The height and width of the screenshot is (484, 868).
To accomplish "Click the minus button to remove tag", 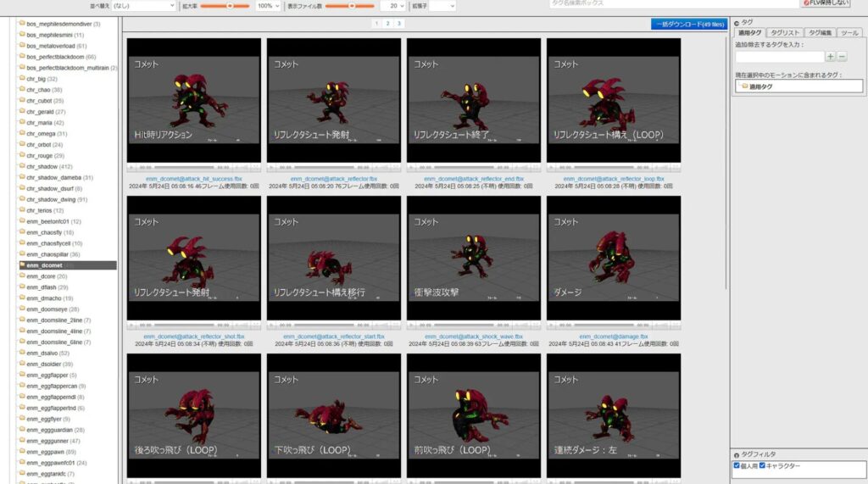I will (x=842, y=57).
